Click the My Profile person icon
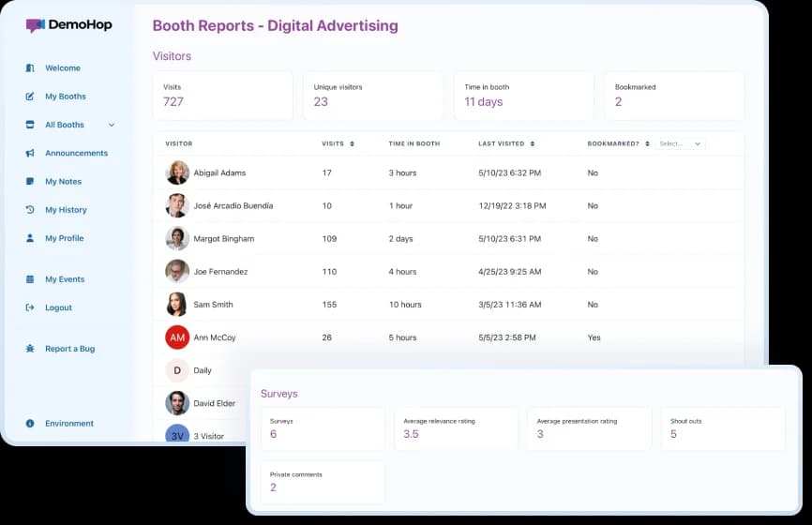 click(30, 238)
